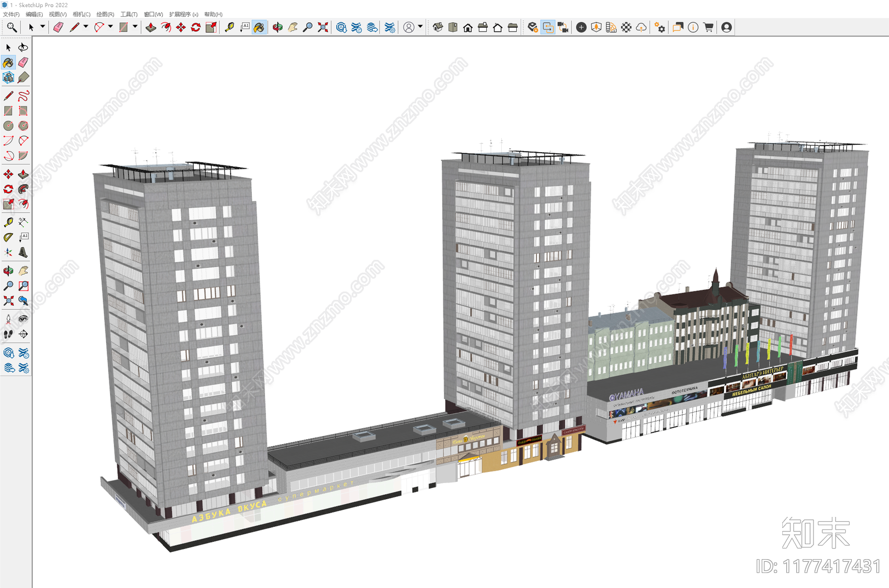This screenshot has height=588, width=889.
Task: Select the Move tool in top toolbar
Action: [x=181, y=27]
